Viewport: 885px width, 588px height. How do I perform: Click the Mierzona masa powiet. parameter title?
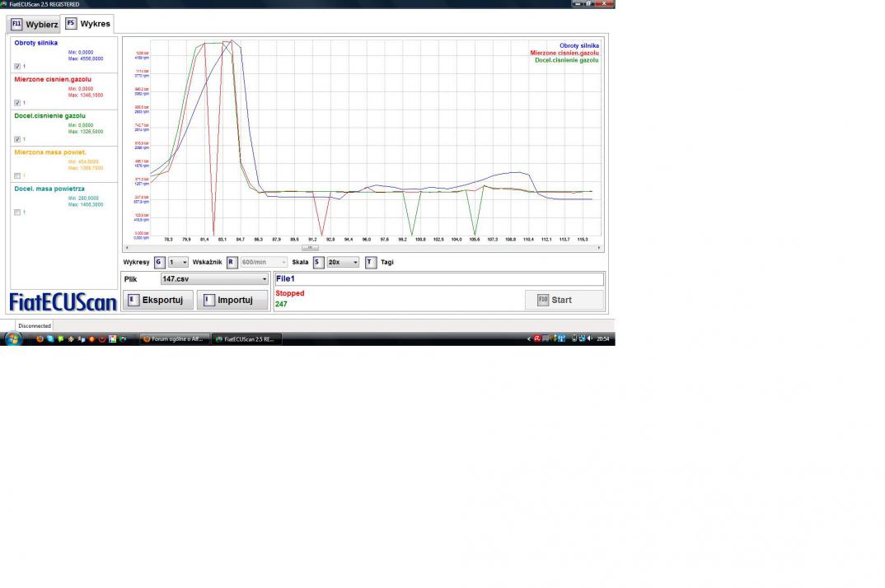point(50,152)
